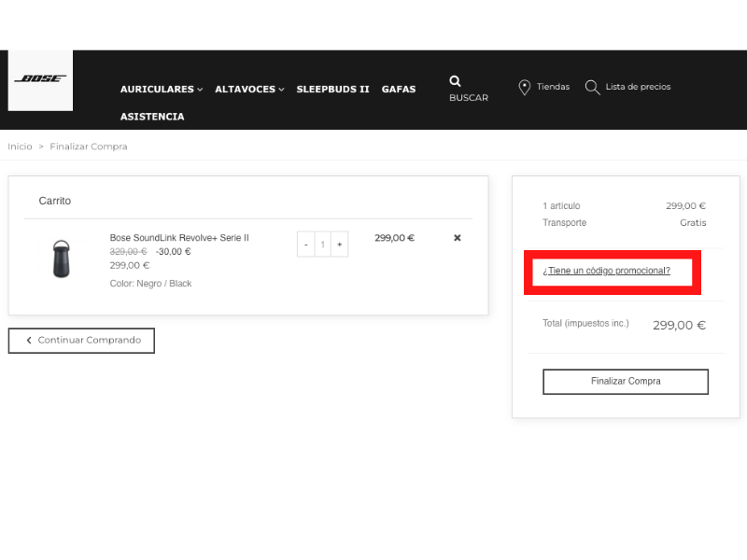Open the promotional code link
Viewport: 747px width, 560px height.
(606, 271)
